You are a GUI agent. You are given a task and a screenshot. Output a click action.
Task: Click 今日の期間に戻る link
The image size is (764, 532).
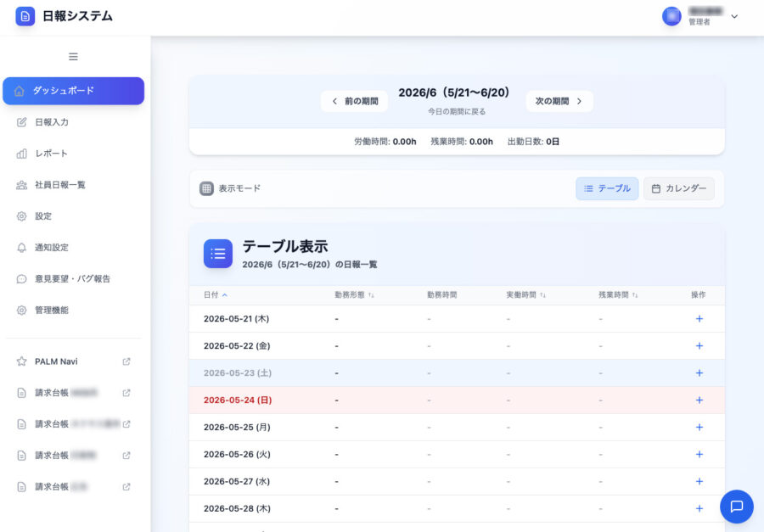click(457, 112)
